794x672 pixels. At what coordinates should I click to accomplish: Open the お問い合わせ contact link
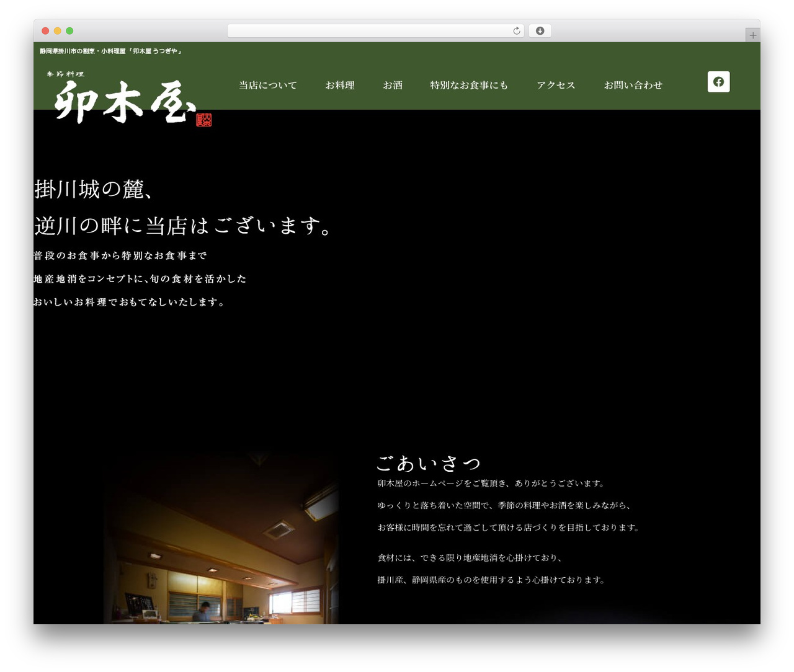[633, 85]
